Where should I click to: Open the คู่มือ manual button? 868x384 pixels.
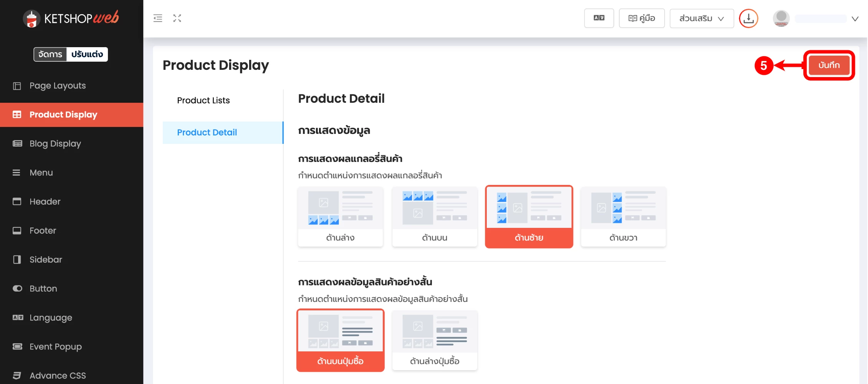[x=641, y=18]
